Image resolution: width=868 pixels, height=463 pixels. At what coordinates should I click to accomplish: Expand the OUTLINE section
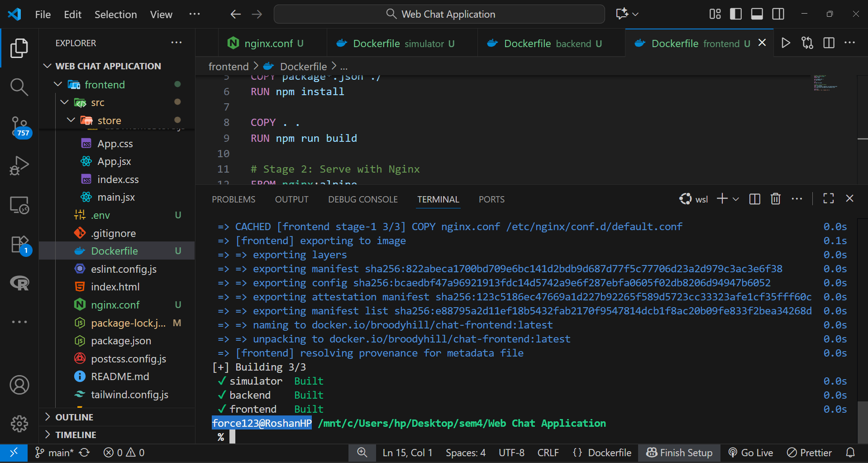click(74, 417)
